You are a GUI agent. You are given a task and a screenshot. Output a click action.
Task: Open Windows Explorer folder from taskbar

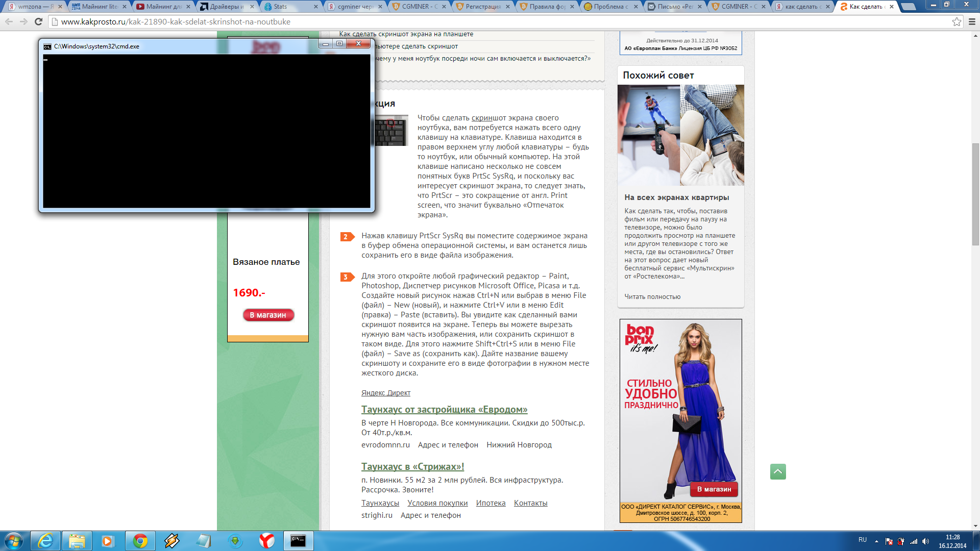click(77, 541)
